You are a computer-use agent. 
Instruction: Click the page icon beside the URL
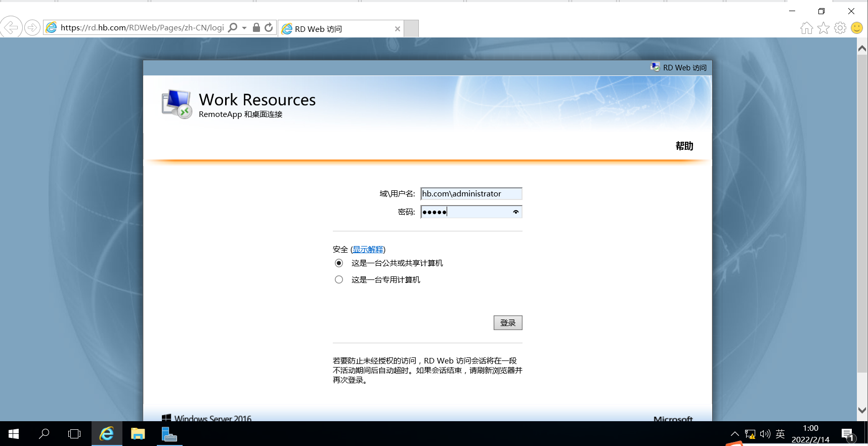click(x=52, y=28)
